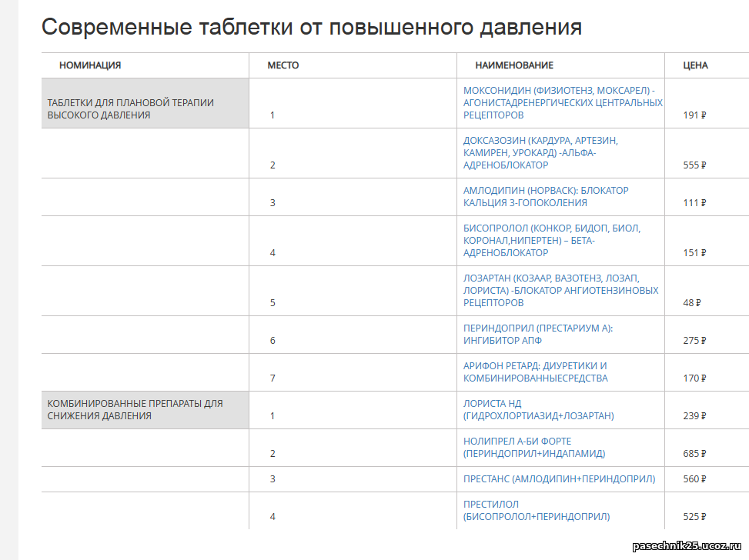Open the Амлодипин (Норваск) link
The height and width of the screenshot is (560, 749).
[x=546, y=196]
